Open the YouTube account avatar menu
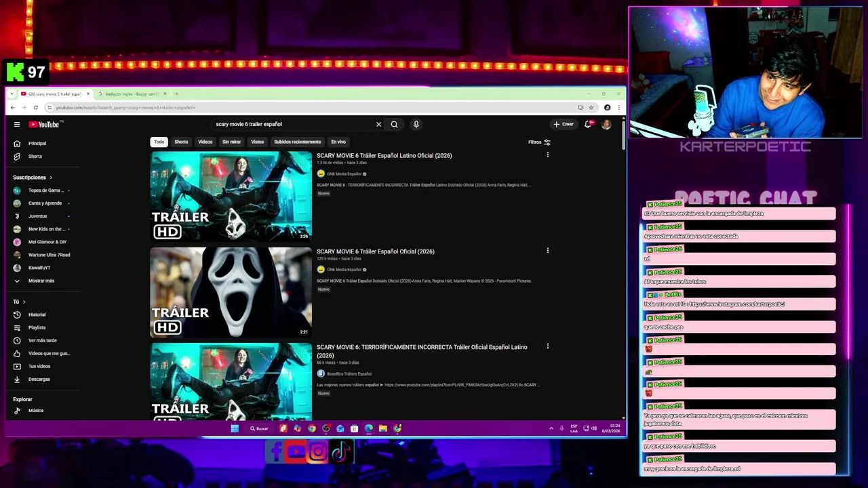 click(x=606, y=124)
